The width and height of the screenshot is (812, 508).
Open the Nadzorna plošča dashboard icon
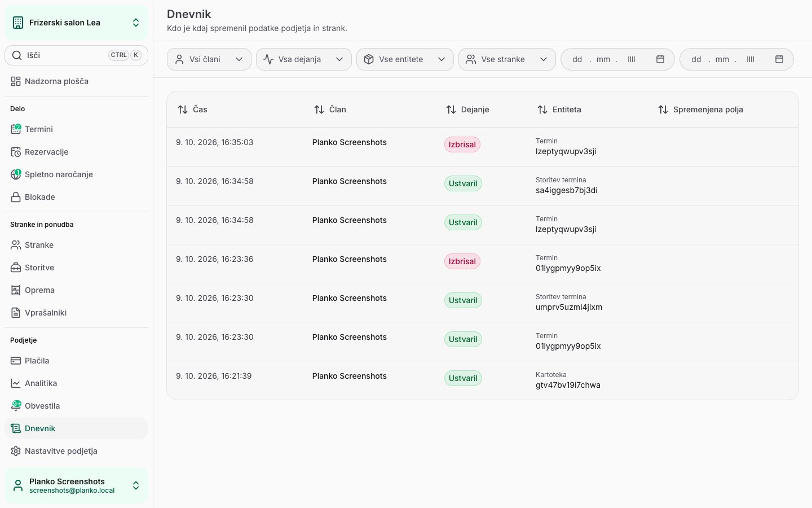16,81
